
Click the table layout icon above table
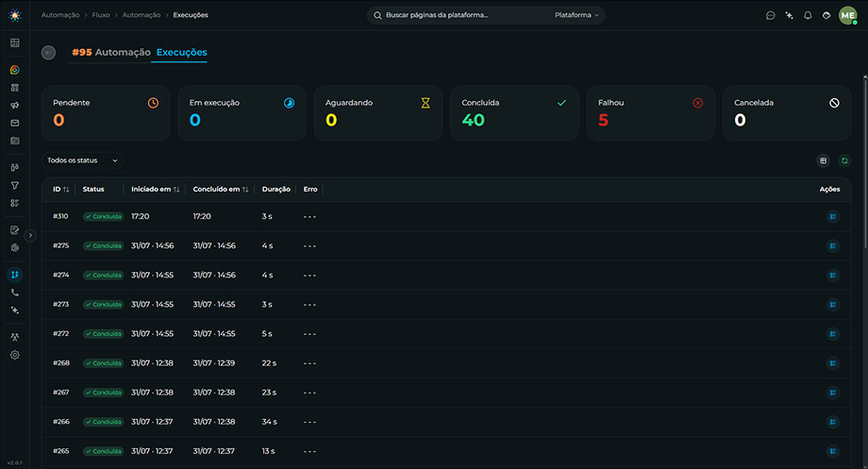point(823,160)
